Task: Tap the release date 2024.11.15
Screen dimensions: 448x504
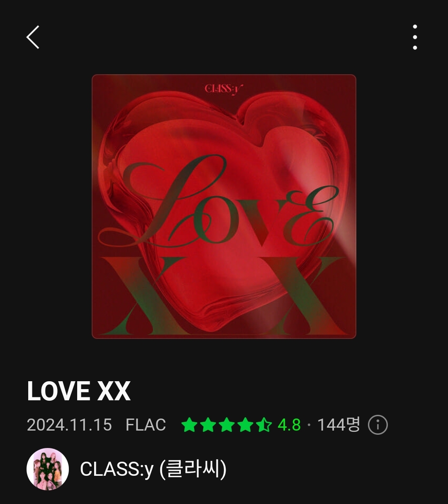Action: coord(69,425)
